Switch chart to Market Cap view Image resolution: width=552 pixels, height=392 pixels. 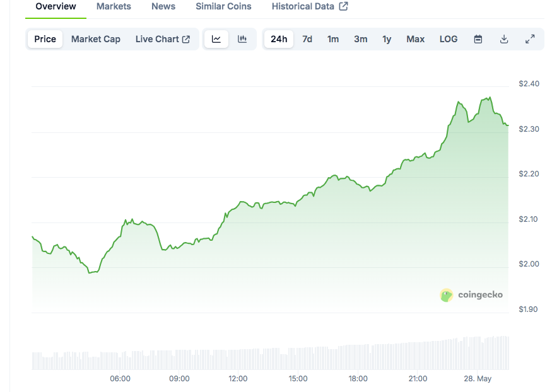coord(95,39)
